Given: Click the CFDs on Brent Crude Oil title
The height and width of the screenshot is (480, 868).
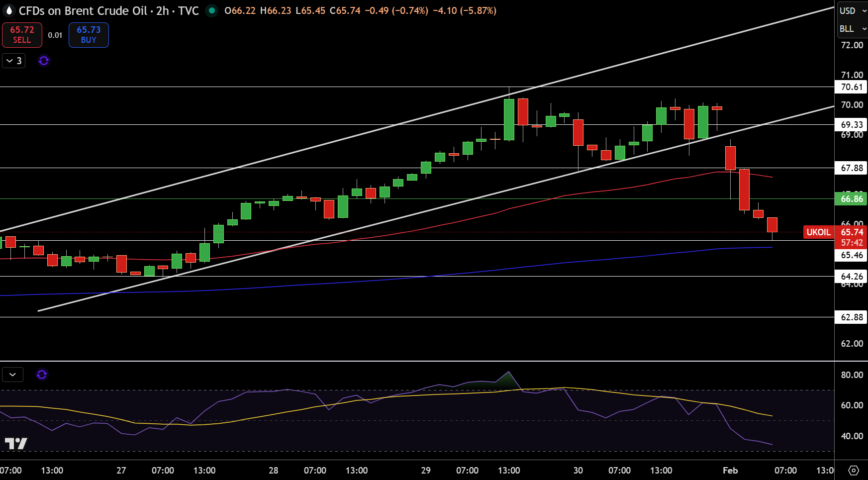Looking at the screenshot, I should [x=83, y=11].
